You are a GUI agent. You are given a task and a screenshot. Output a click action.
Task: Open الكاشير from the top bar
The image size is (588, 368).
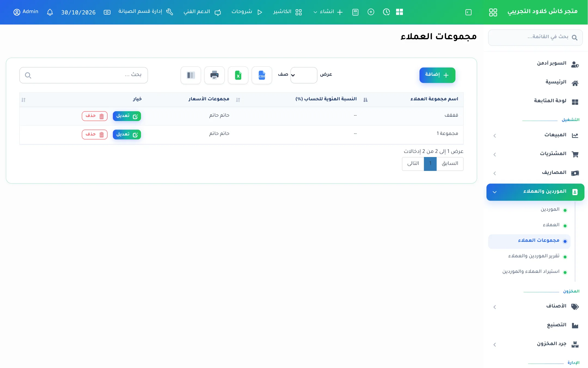click(287, 12)
